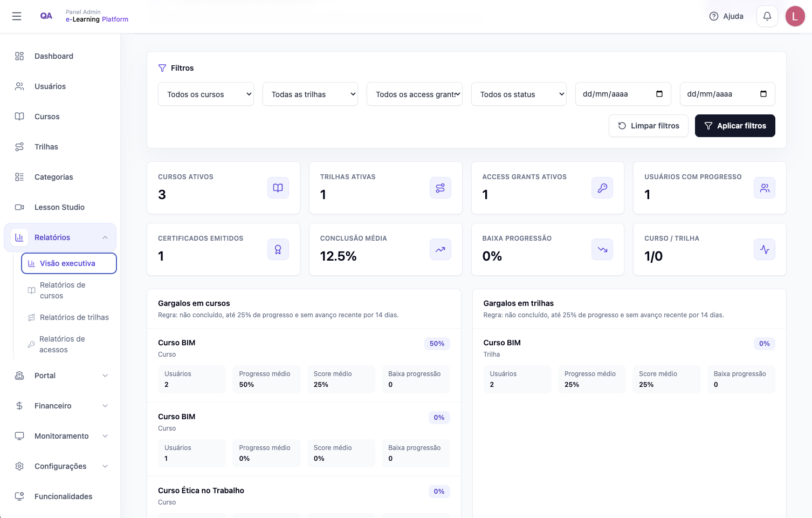Click the Limpar filtros button
The image size is (812, 518).
pyautogui.click(x=649, y=126)
